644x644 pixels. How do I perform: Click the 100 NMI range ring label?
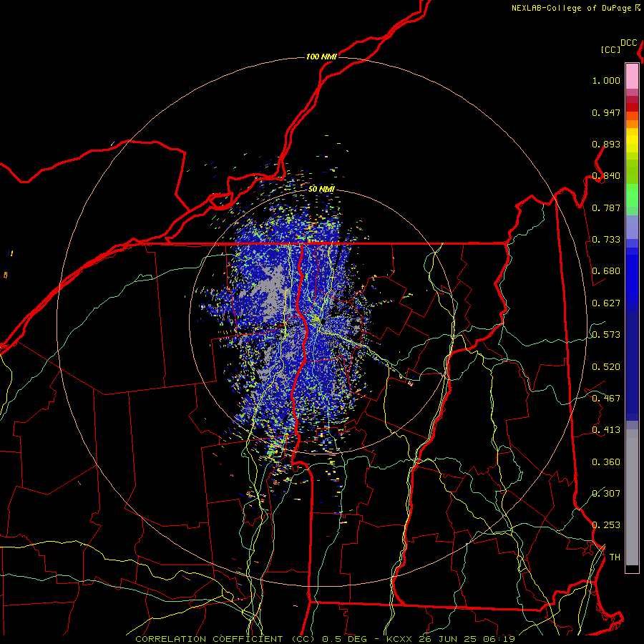tap(321, 57)
